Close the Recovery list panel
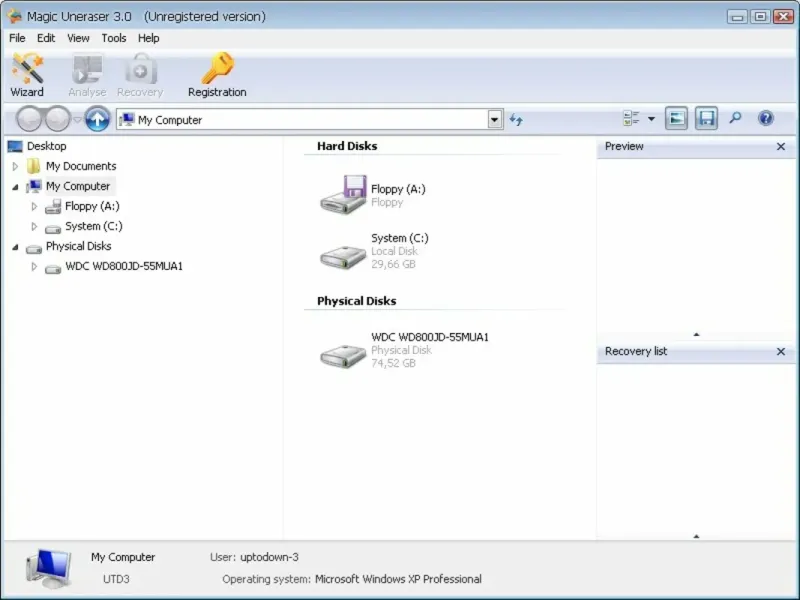 point(781,352)
